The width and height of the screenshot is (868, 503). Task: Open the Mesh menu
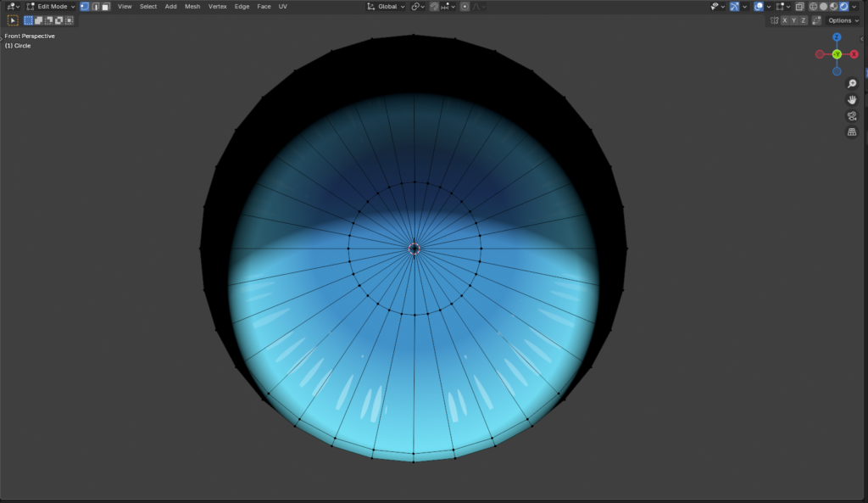click(192, 7)
